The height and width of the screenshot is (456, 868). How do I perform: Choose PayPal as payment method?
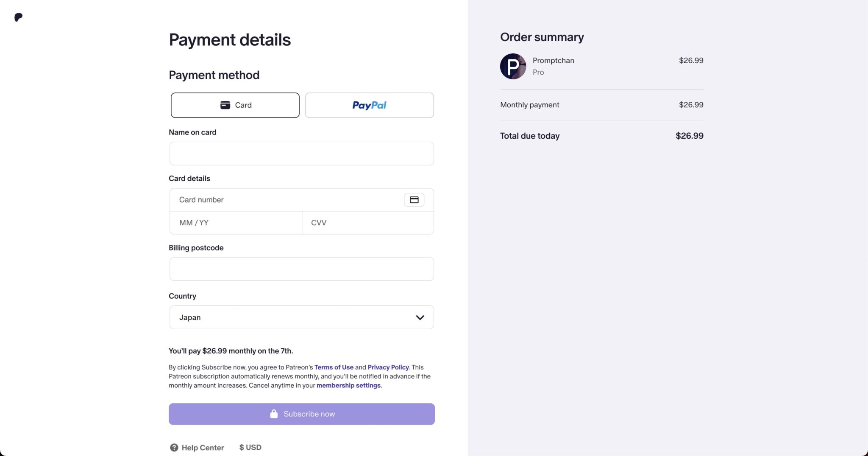click(x=369, y=105)
